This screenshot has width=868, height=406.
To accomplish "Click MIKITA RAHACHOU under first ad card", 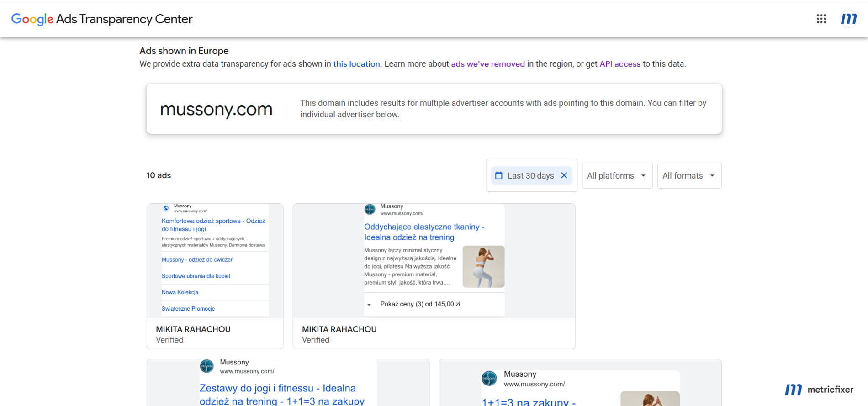I will coord(193,329).
